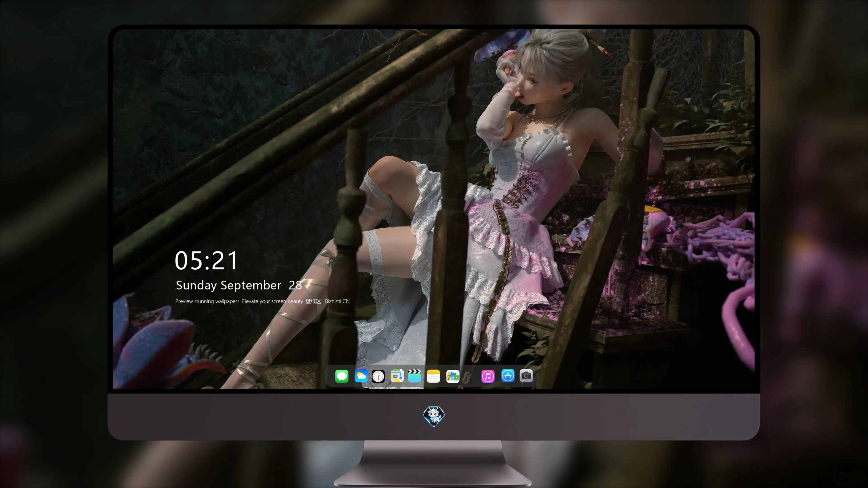Launch the Maps app from the dock
868x488 pixels.
397,376
